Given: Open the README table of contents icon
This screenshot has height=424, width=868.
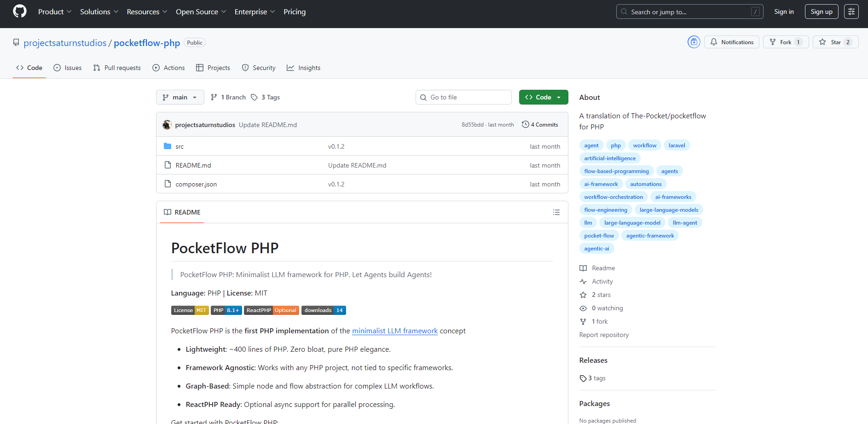Looking at the screenshot, I should (556, 212).
